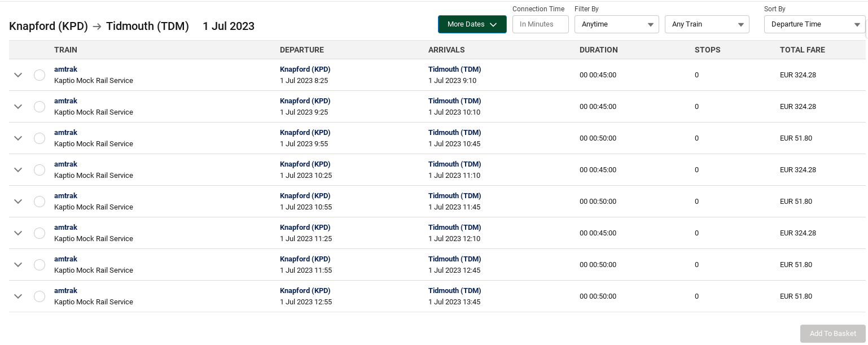Expand the 10:25 departure row chevron
This screenshot has width=868, height=345.
(18, 170)
